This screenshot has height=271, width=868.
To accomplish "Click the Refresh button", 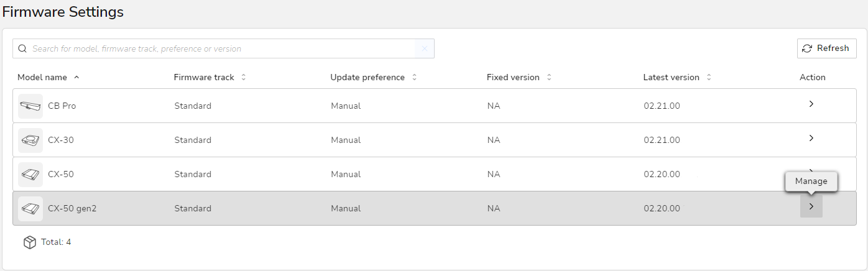I will click(826, 48).
